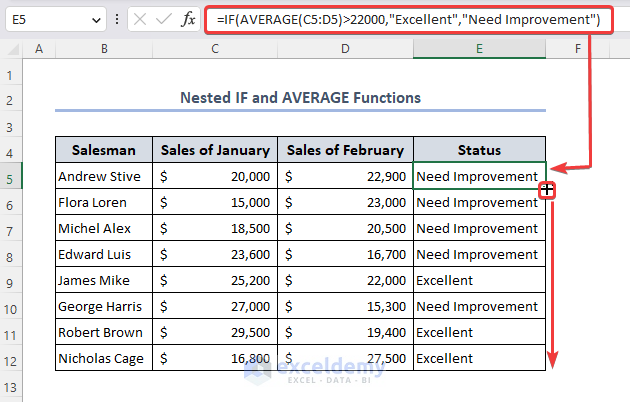The image size is (630, 402).
Task: Click the Salesman header cell
Action: point(103,150)
